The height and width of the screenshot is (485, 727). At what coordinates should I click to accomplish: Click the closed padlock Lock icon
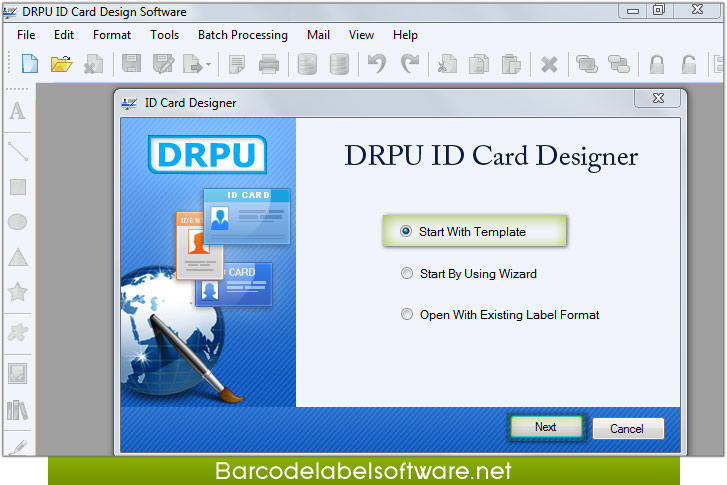click(x=657, y=64)
